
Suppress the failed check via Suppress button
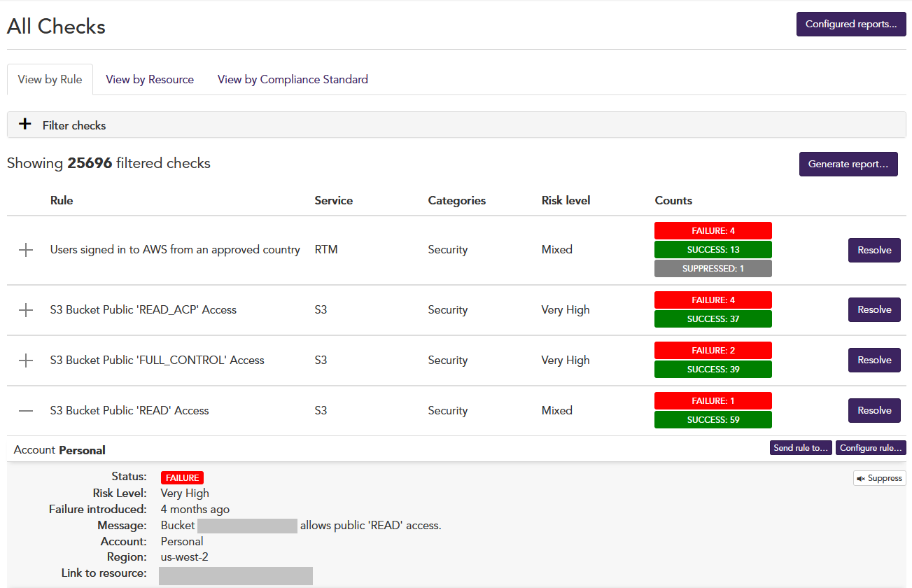(880, 478)
